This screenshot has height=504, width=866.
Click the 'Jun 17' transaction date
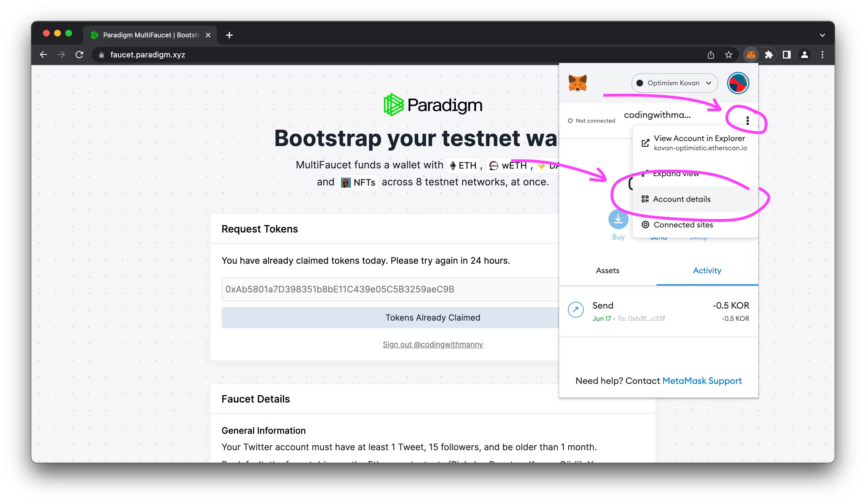(x=602, y=319)
